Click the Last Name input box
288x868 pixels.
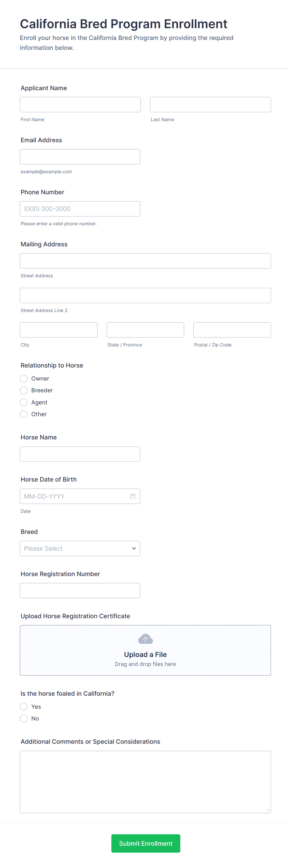click(x=210, y=104)
